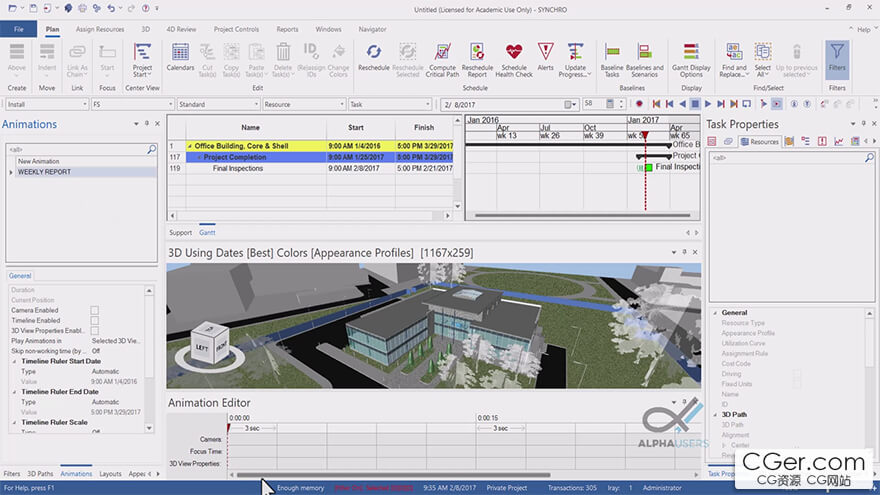Viewport: 880px width, 495px height.
Task: Click the search magnifier in Animations panel
Action: (x=152, y=149)
